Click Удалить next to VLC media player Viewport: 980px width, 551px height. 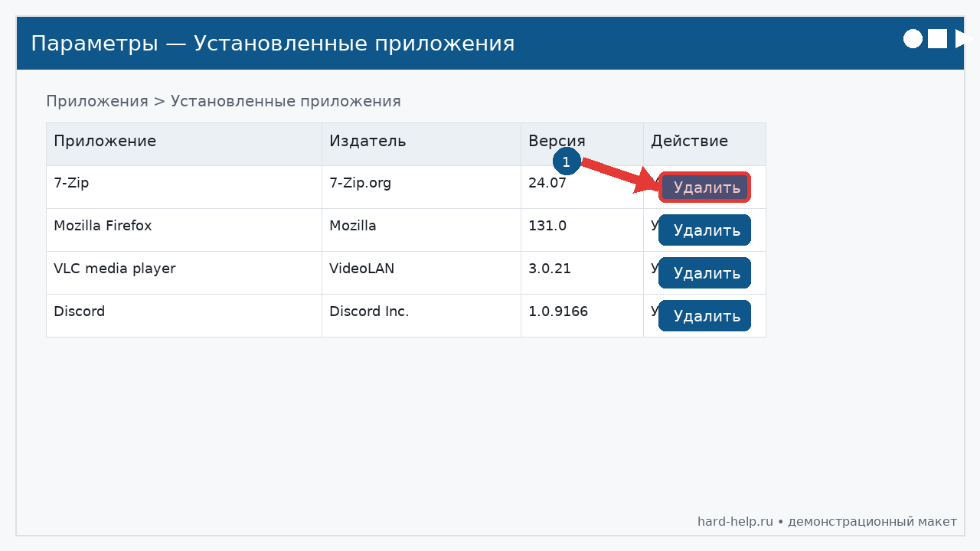(x=704, y=272)
